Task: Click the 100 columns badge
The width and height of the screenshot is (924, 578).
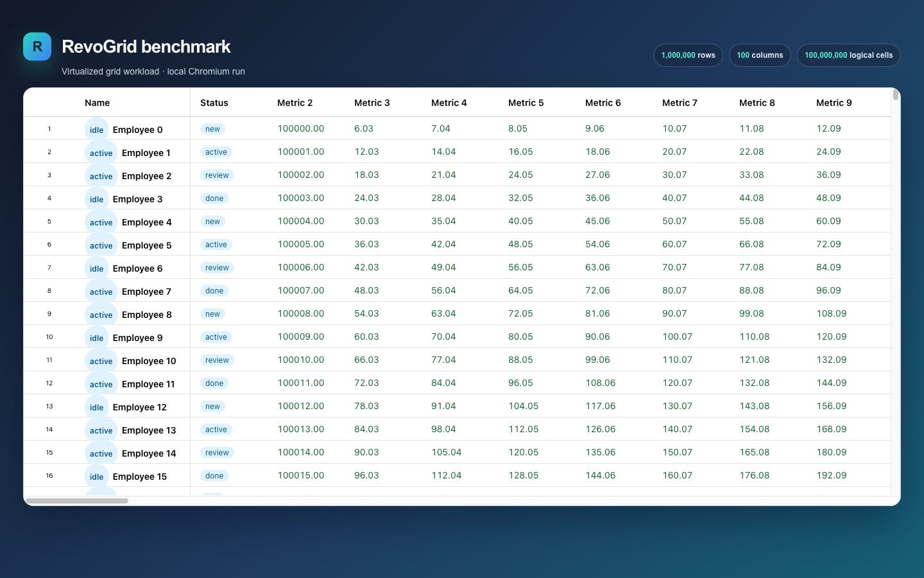Action: point(760,55)
